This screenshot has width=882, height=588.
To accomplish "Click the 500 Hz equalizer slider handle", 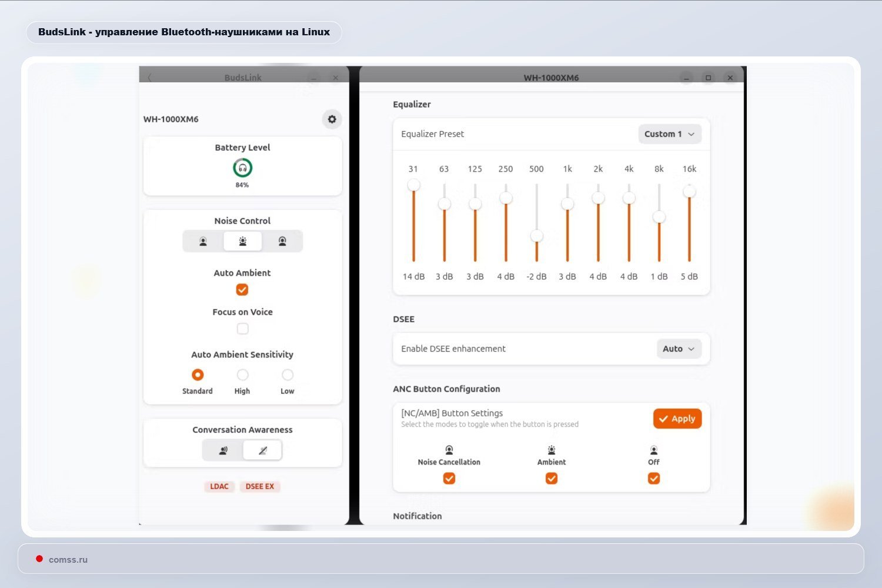I will tap(537, 236).
